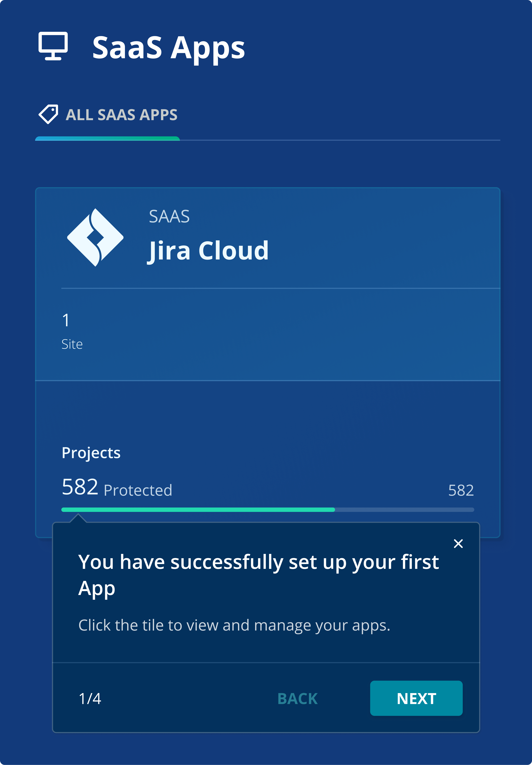The image size is (532, 765).
Task: Click the total "582" at bar's right
Action: click(461, 490)
